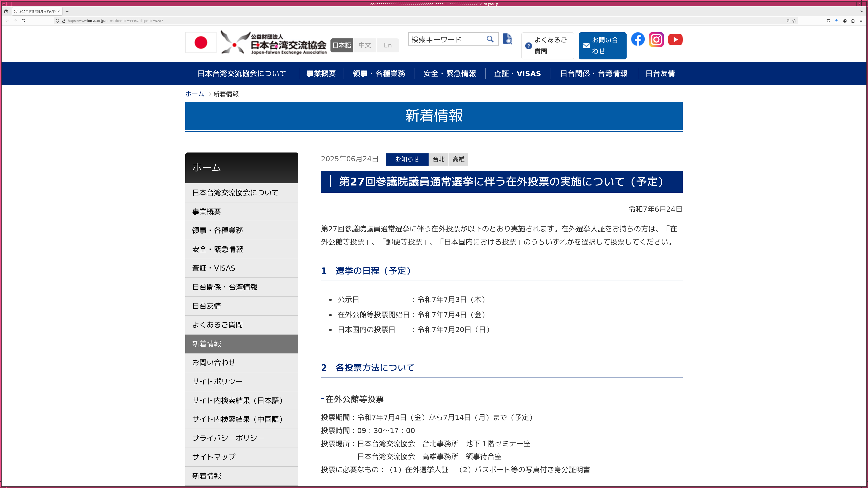
Task: Switch site language to En
Action: [x=387, y=45]
